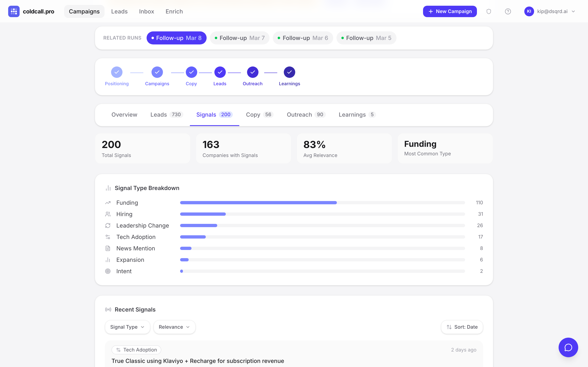
Task: Click the Hiring people icon
Action: tap(108, 214)
